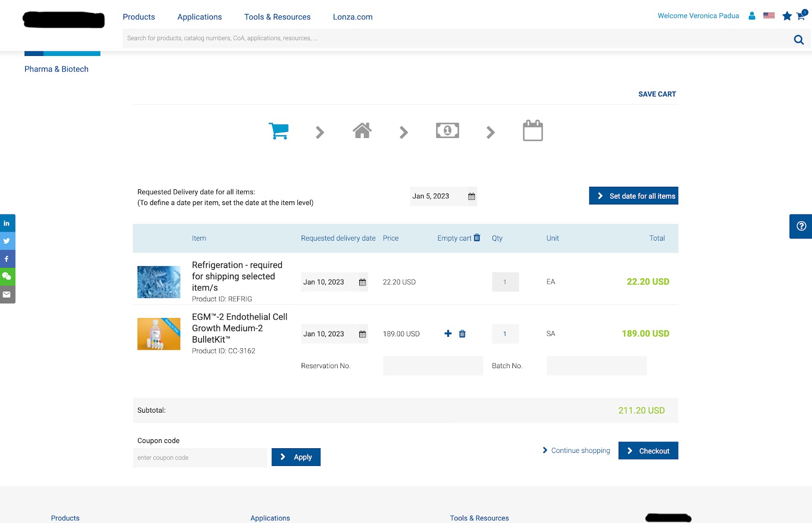Delete EGM-2 BulletKit with trash icon

[x=462, y=334]
